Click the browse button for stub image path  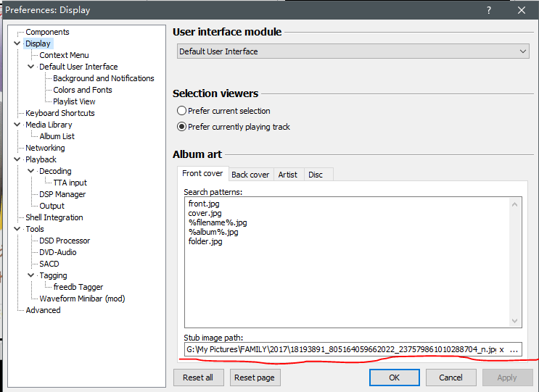[514, 350]
